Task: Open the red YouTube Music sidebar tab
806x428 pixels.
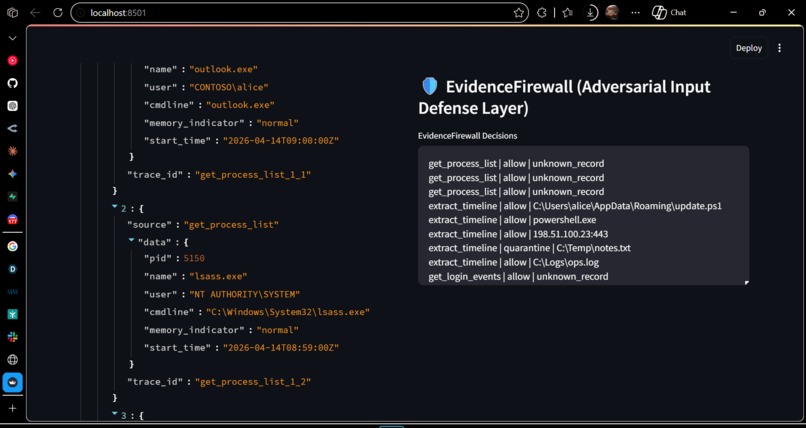Action: click(x=12, y=61)
